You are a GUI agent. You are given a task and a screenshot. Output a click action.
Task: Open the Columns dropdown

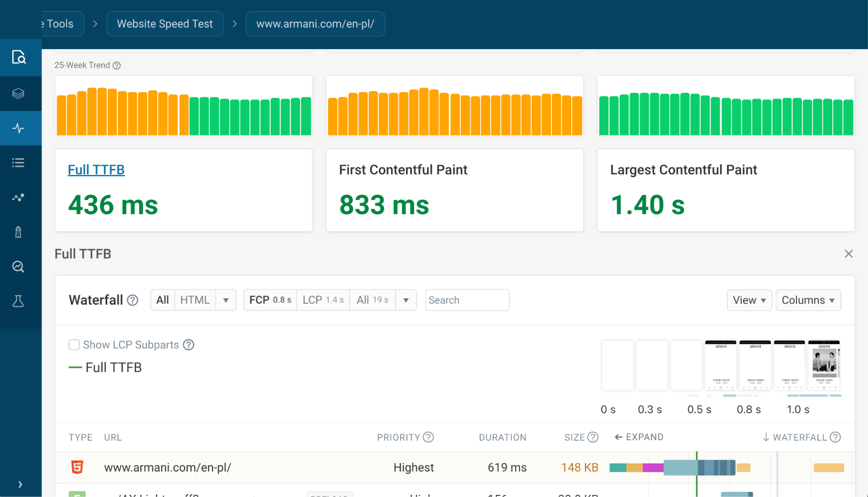[808, 300]
